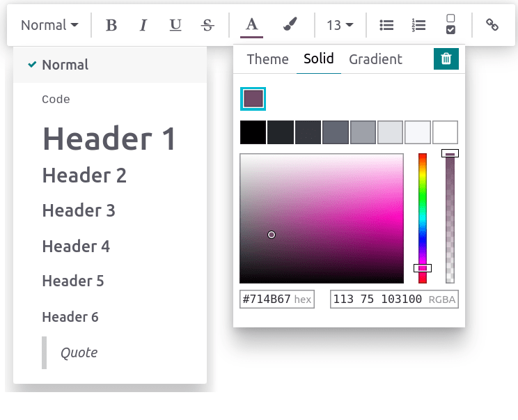
Task: Click the background color paintbrush icon
Action: tap(290, 25)
